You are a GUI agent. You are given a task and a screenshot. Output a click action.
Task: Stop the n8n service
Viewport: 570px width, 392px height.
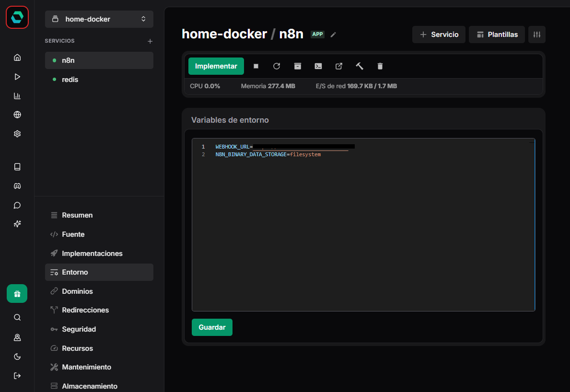pyautogui.click(x=256, y=66)
